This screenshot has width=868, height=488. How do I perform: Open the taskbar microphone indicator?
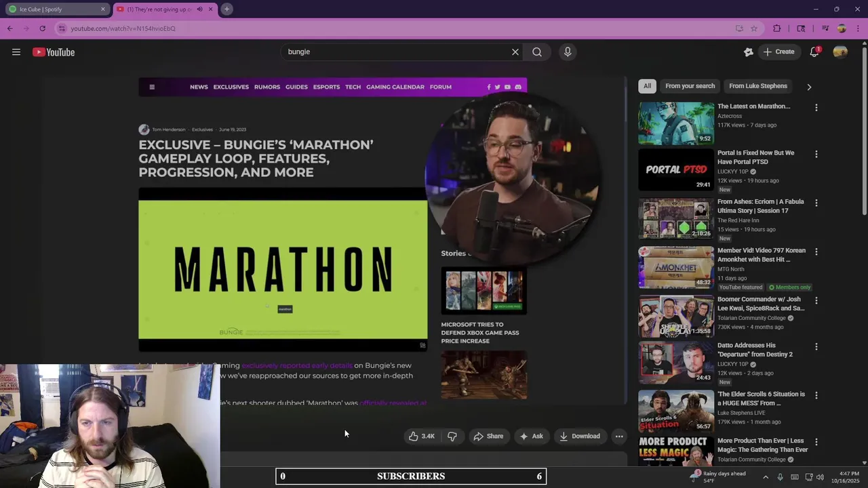click(x=781, y=477)
